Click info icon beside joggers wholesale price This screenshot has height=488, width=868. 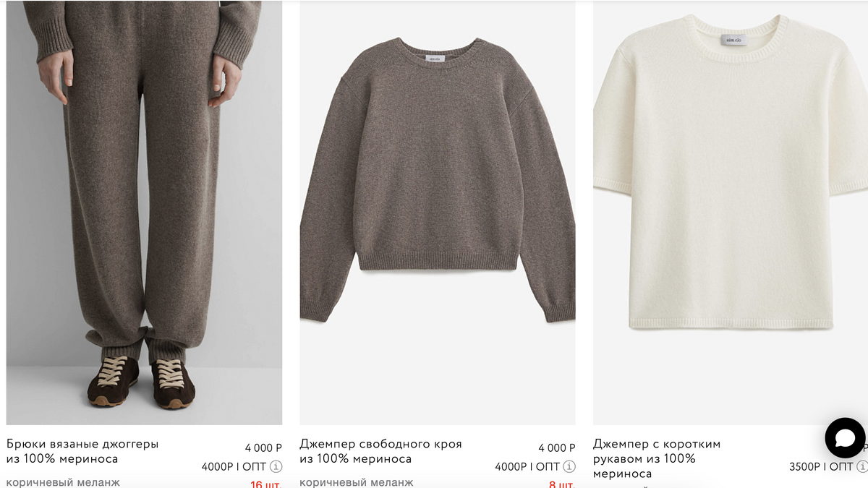[276, 467]
